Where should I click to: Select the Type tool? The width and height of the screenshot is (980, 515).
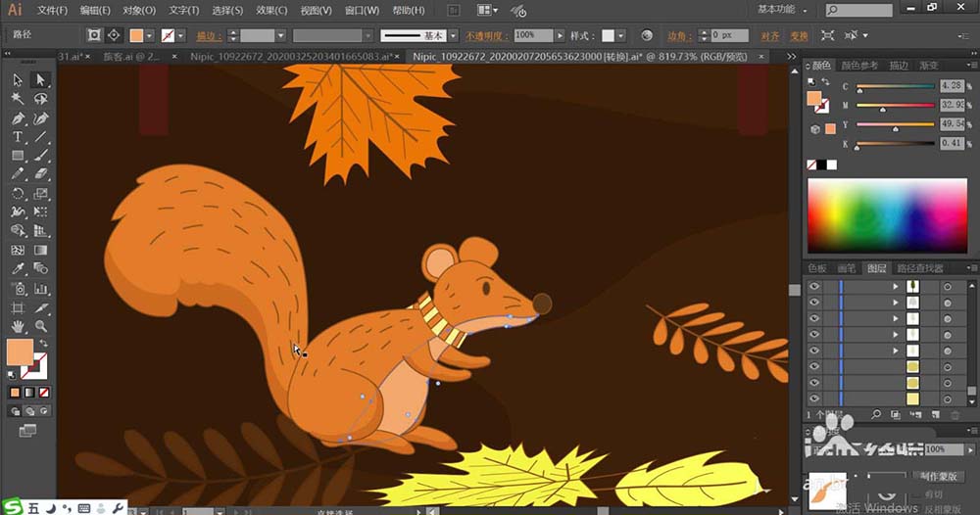point(18,137)
